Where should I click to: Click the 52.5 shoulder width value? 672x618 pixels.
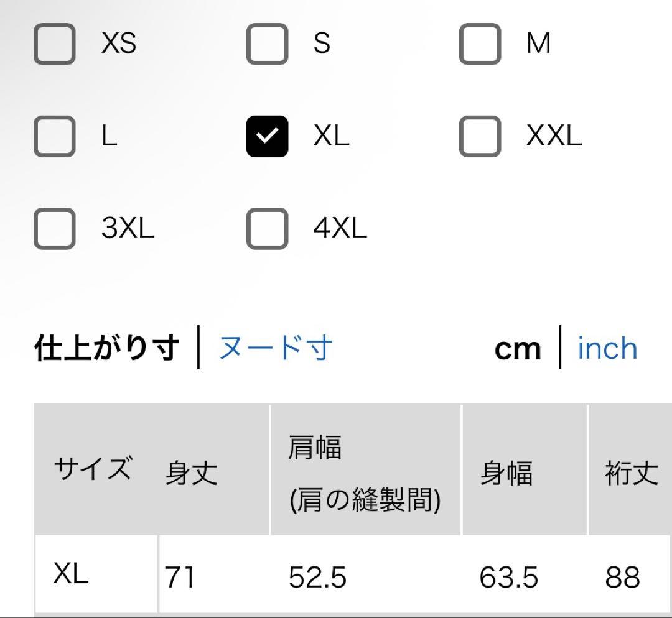[x=317, y=577]
